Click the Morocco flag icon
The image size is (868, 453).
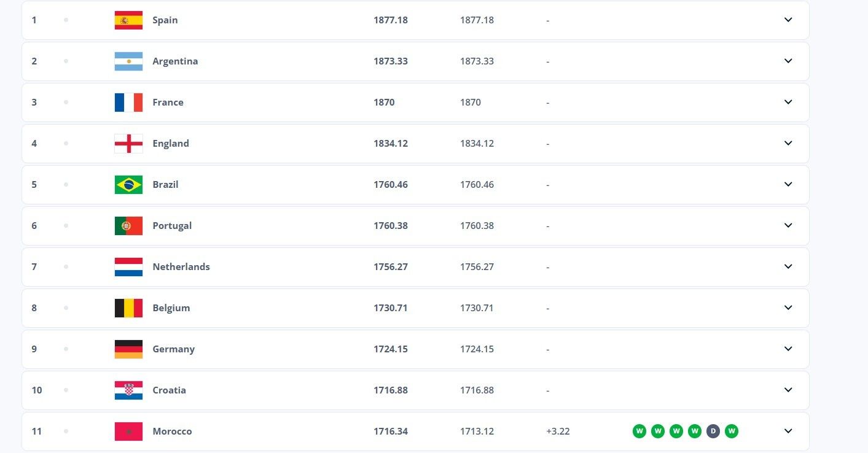pos(128,432)
